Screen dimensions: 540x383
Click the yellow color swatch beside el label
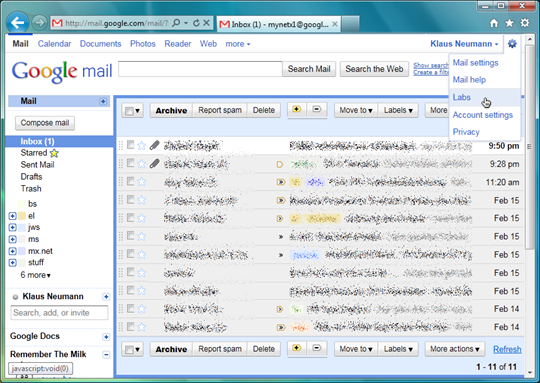point(22,216)
